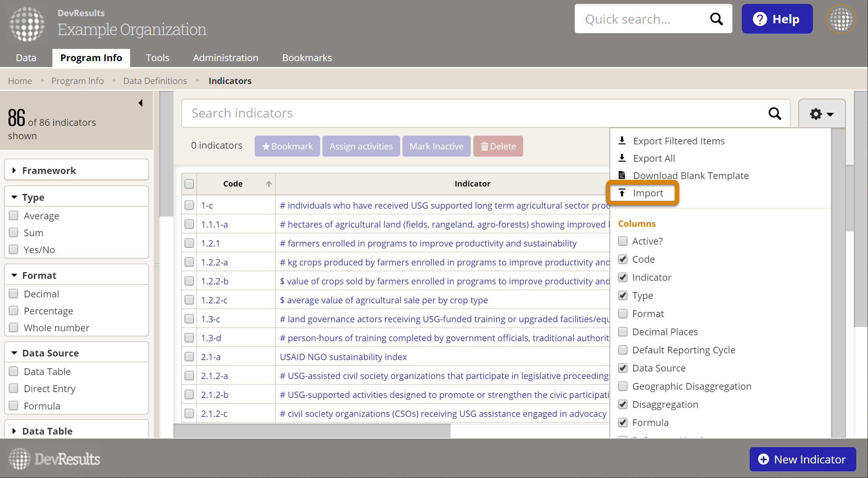Click the Search indicators input field
868x478 pixels.
(x=473, y=114)
